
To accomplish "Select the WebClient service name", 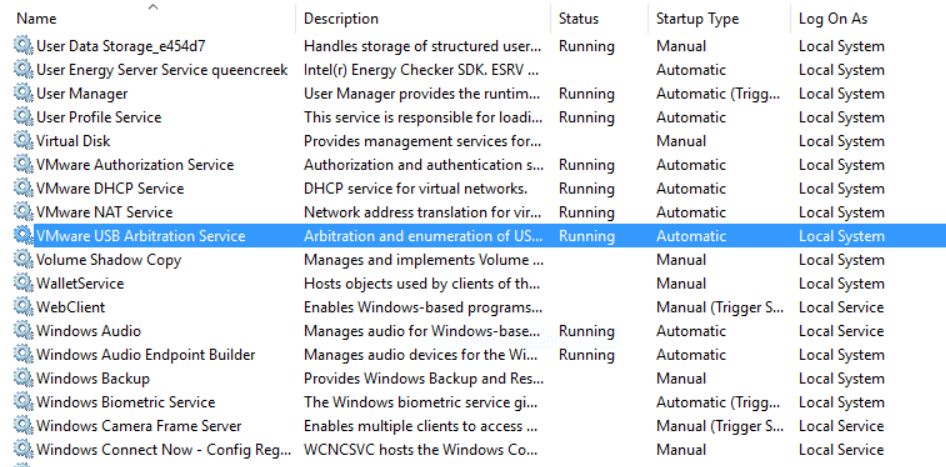I will [71, 307].
